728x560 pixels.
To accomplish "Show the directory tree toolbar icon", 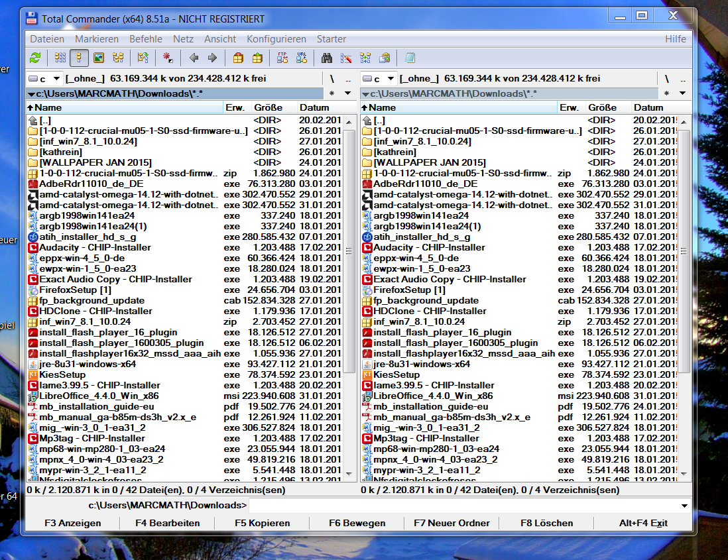I will tap(118, 58).
